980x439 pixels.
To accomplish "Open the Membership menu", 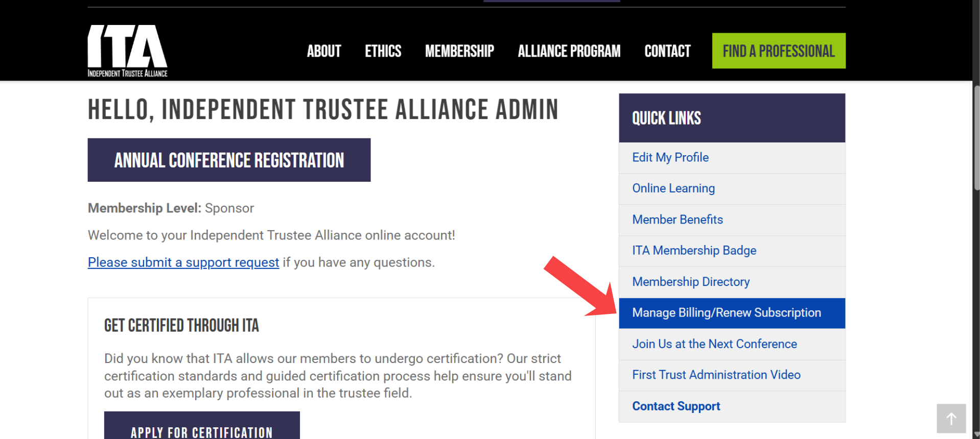I will pyautogui.click(x=459, y=51).
